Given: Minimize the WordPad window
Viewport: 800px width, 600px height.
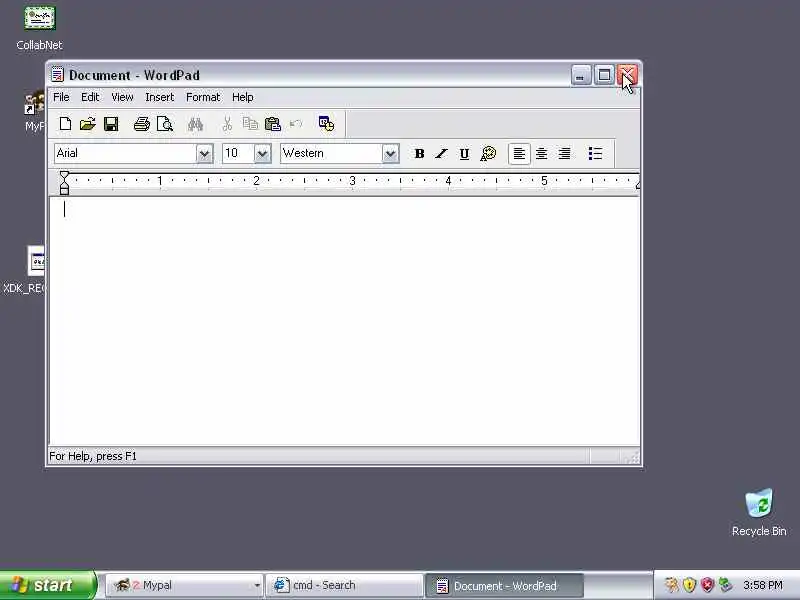Looking at the screenshot, I should click(581, 76).
